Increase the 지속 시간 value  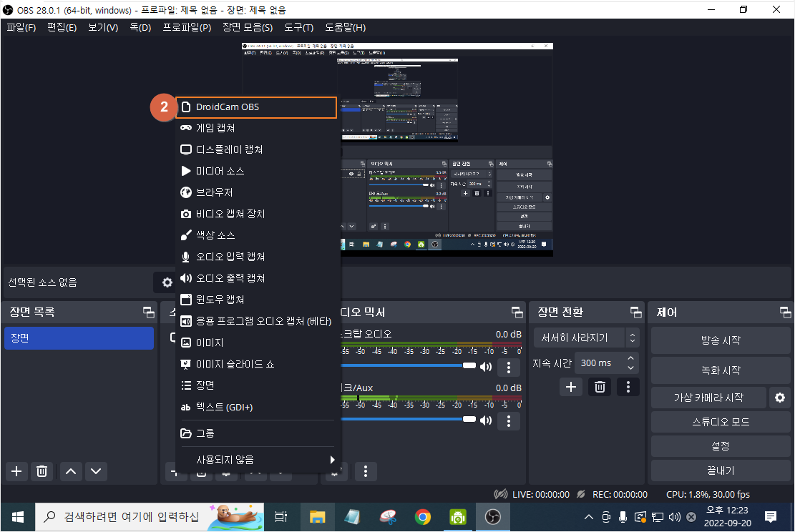tap(630, 358)
